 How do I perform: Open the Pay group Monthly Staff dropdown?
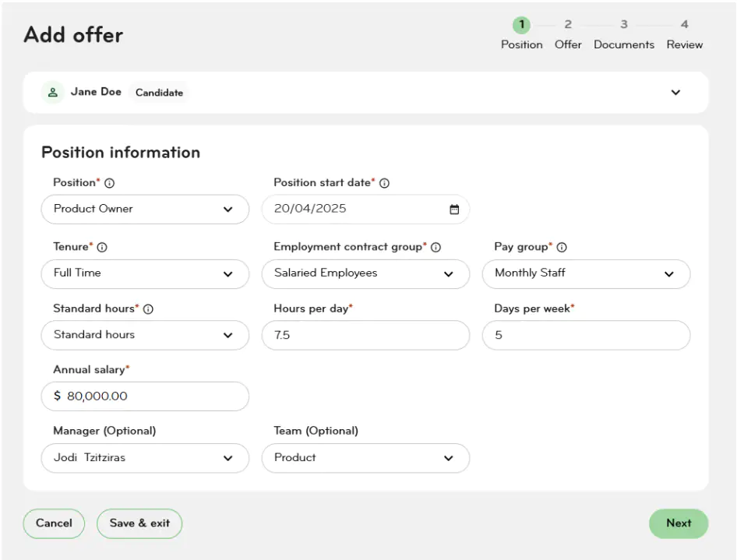(586, 274)
